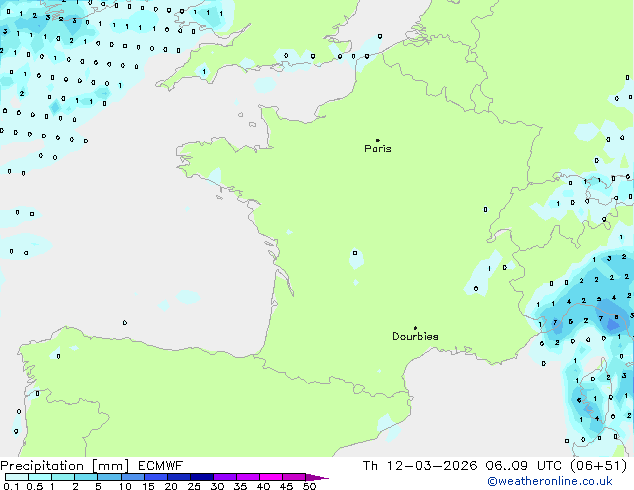Click the ECMWF model label
The width and height of the screenshot is (634, 490).
161,466
